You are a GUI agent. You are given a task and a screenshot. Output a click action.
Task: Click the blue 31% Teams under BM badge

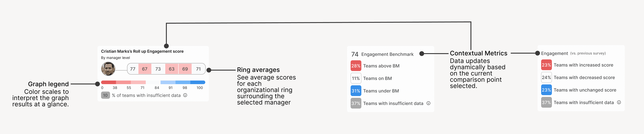tap(356, 91)
